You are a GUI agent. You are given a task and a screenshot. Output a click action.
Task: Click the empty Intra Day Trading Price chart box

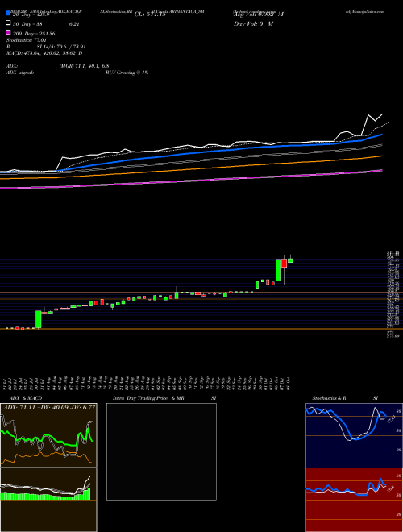click(161, 451)
